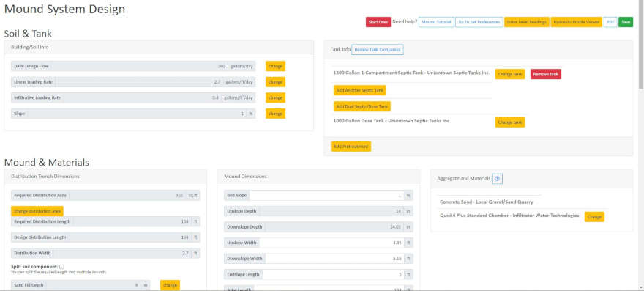Click the Mound & Materials heading

point(46,163)
